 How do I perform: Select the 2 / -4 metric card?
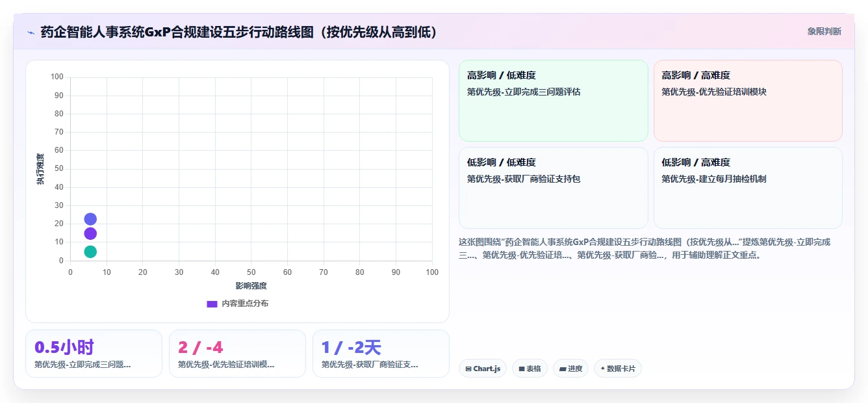(237, 354)
